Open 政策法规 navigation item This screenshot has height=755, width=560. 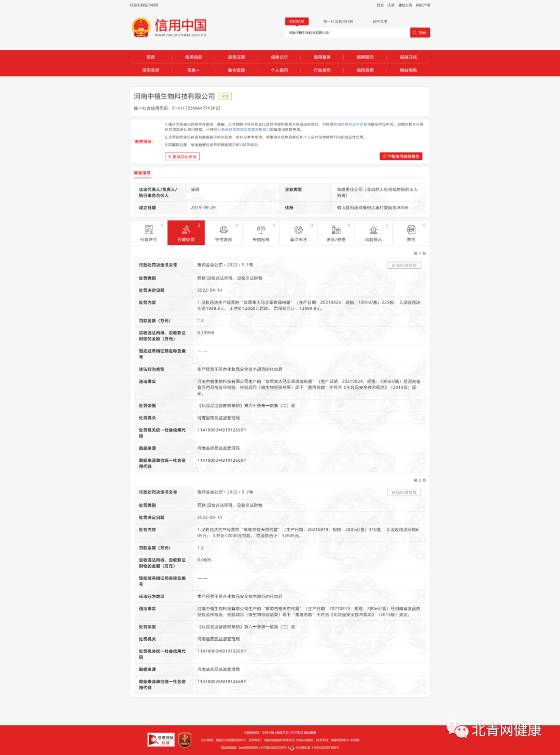pyautogui.click(x=236, y=57)
